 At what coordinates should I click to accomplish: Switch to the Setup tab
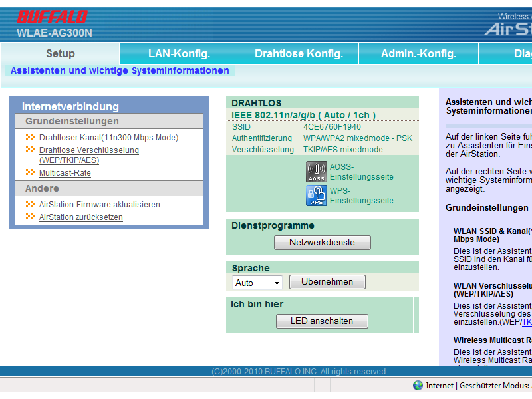click(60, 53)
